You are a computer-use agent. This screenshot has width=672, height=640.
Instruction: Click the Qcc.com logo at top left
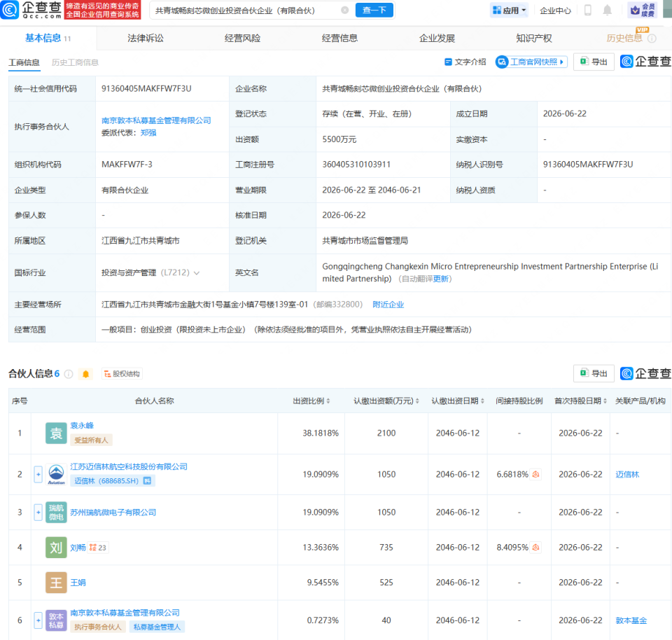31,10
